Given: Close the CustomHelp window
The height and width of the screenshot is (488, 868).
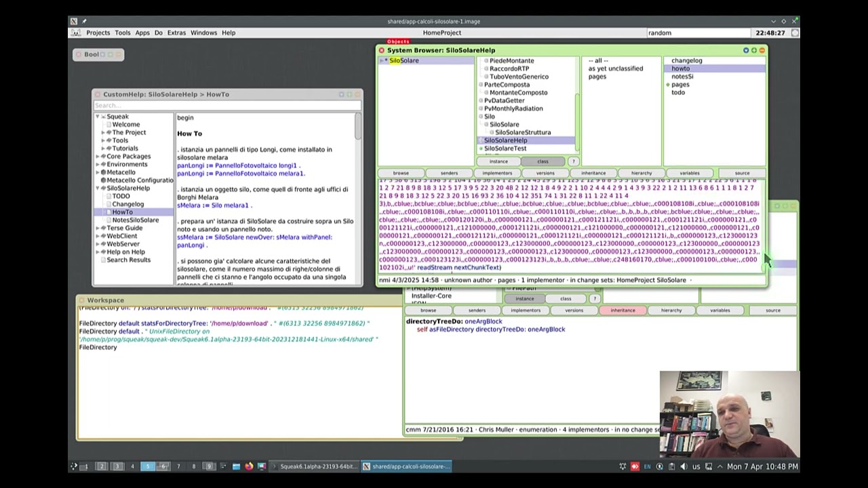Looking at the screenshot, I should point(98,94).
